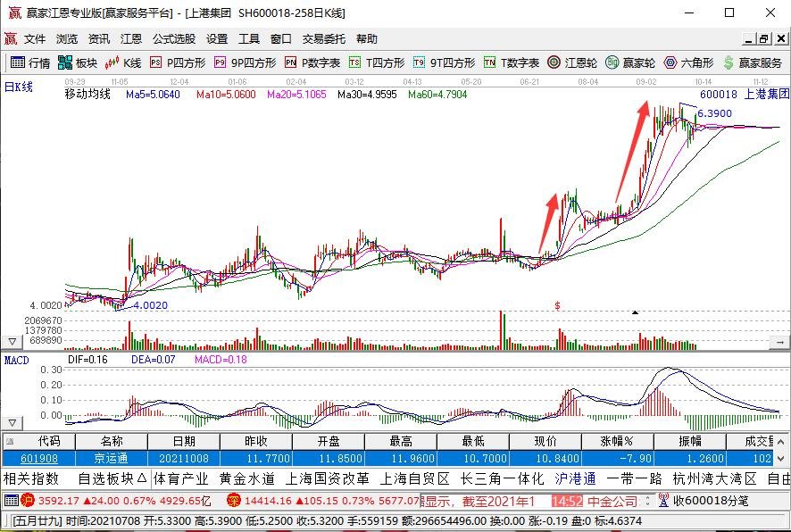Switch to K线 candlestick view icon
This screenshot has width=791, height=532.
tap(122, 63)
